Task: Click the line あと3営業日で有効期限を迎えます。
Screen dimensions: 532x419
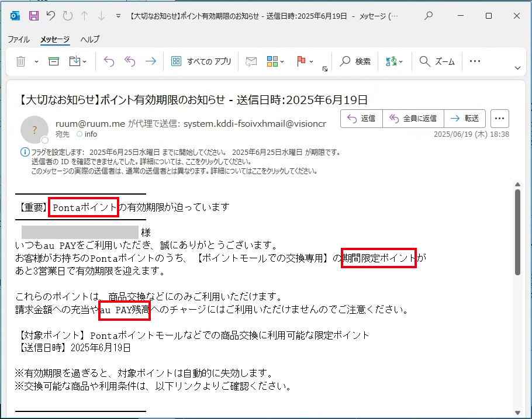Action: click(91, 271)
